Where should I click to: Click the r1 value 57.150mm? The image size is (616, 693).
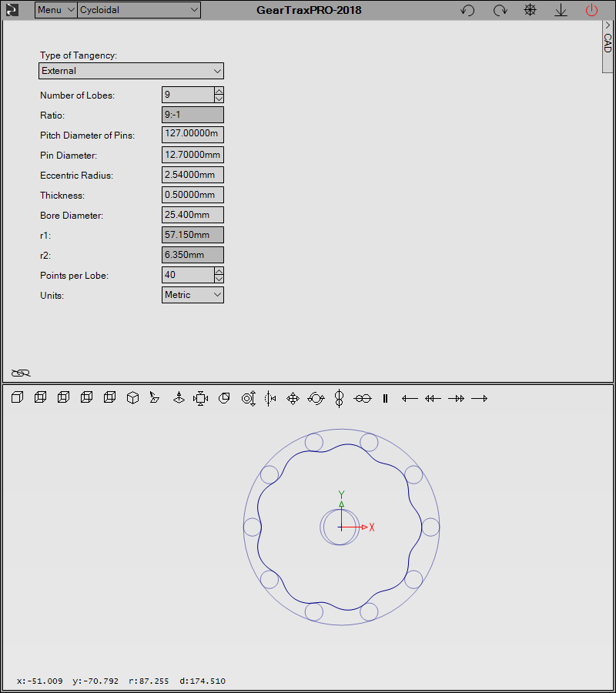pos(192,235)
